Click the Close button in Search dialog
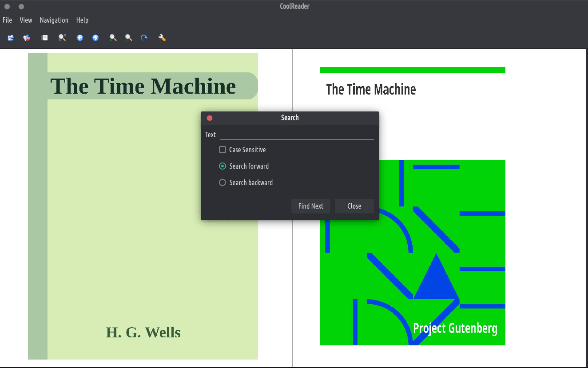This screenshot has width=588, height=368. pos(354,206)
